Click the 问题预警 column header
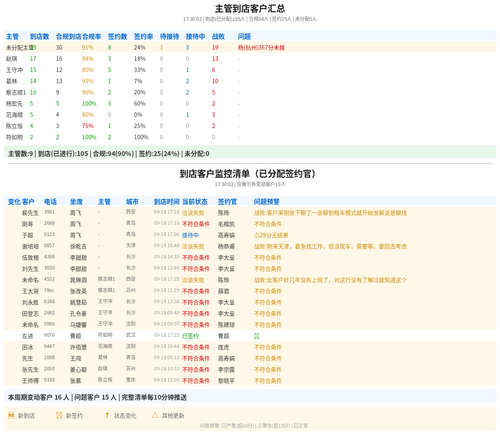The height and width of the screenshot is (448, 500). click(x=267, y=202)
